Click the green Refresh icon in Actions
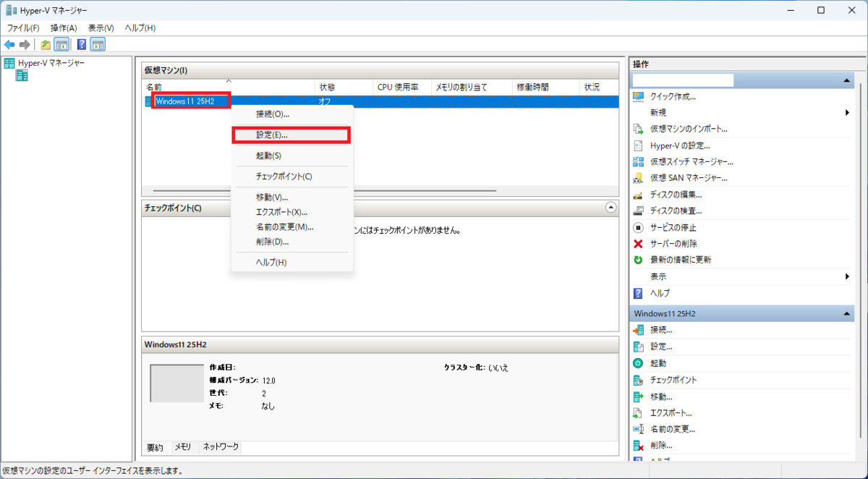The image size is (868, 479). point(638,260)
